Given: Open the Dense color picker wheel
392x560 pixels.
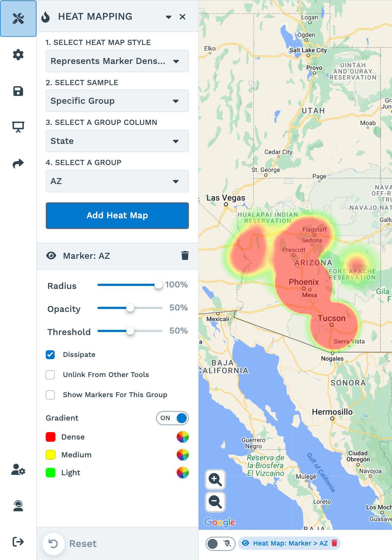Looking at the screenshot, I should (x=183, y=437).
